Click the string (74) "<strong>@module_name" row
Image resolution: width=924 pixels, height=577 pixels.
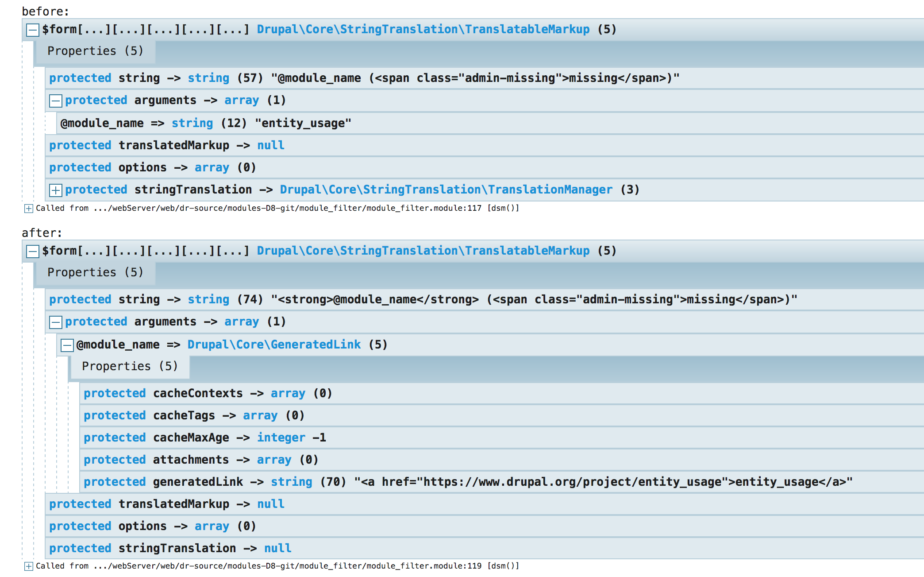click(485, 299)
